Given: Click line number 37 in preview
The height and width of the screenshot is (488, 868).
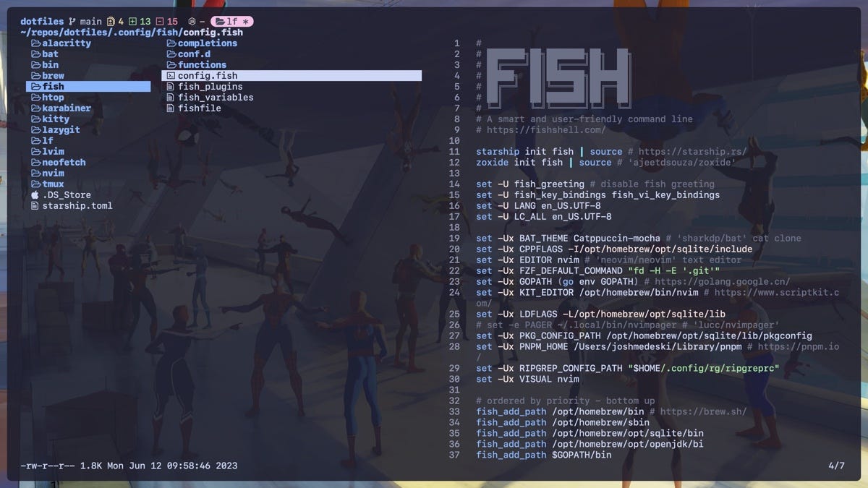Looking at the screenshot, I should (454, 455).
